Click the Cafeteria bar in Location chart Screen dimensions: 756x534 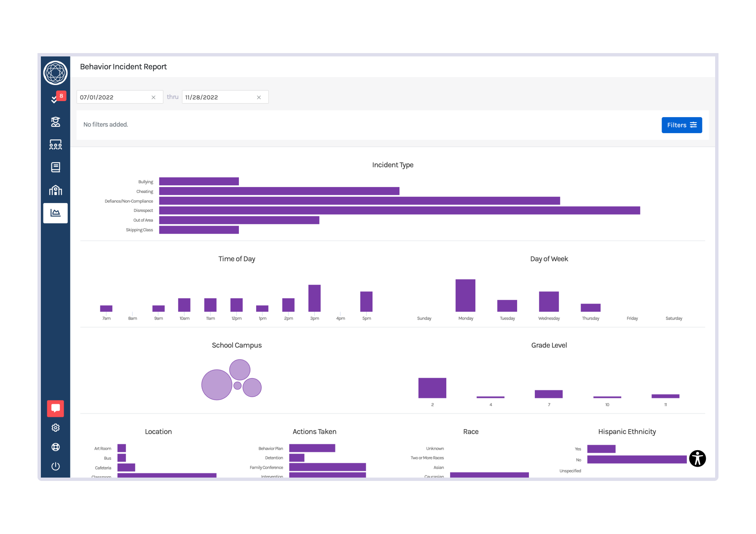pos(126,467)
